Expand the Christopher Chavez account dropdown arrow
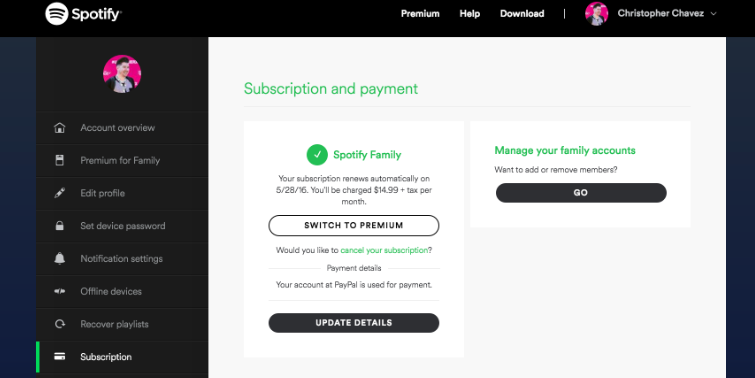The width and height of the screenshot is (755, 378). [714, 13]
